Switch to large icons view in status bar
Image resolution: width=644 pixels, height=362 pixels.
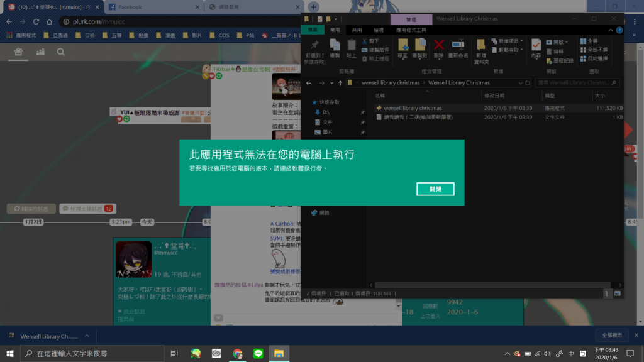(617, 293)
